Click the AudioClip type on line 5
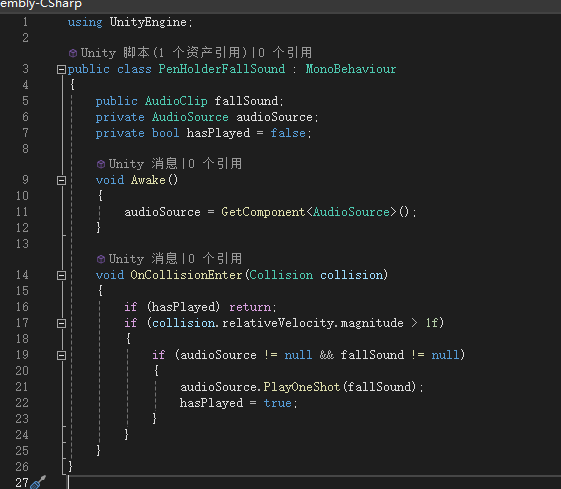The height and width of the screenshot is (489, 561). click(176, 101)
